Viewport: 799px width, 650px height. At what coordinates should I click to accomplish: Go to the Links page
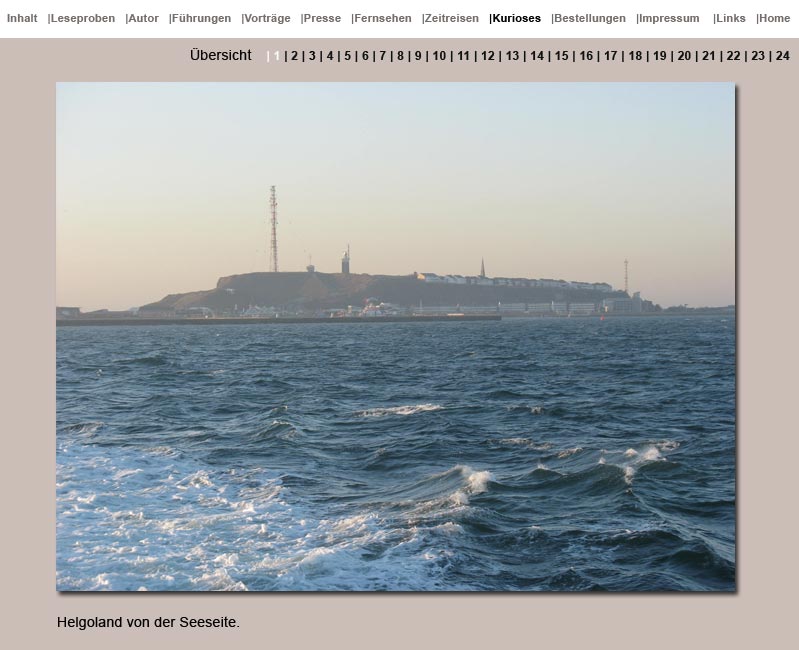click(730, 18)
